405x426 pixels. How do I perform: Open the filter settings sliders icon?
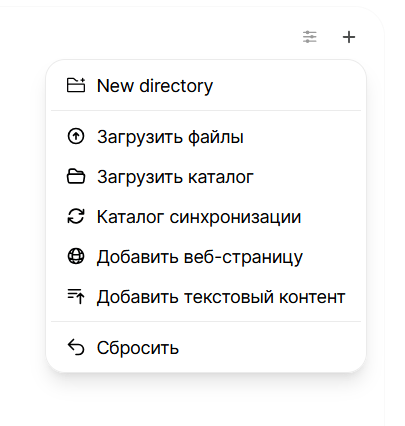(310, 37)
